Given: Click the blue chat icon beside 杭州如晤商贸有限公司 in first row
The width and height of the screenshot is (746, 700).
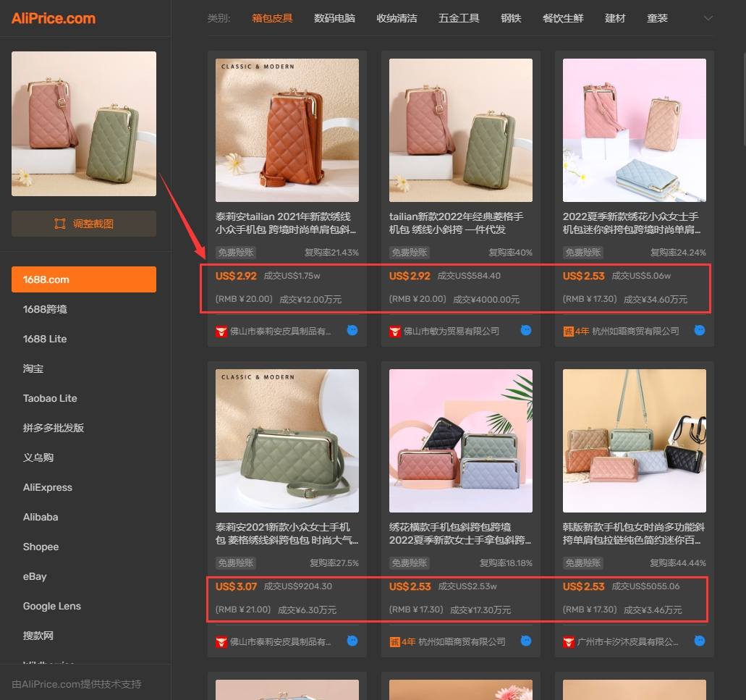Looking at the screenshot, I should (700, 330).
